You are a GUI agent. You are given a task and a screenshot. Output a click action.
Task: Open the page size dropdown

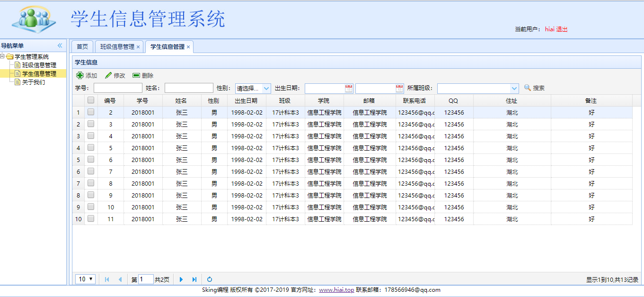click(86, 279)
